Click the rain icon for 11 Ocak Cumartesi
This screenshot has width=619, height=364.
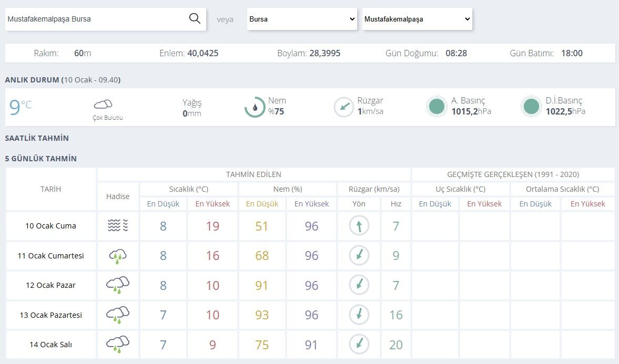(x=118, y=256)
